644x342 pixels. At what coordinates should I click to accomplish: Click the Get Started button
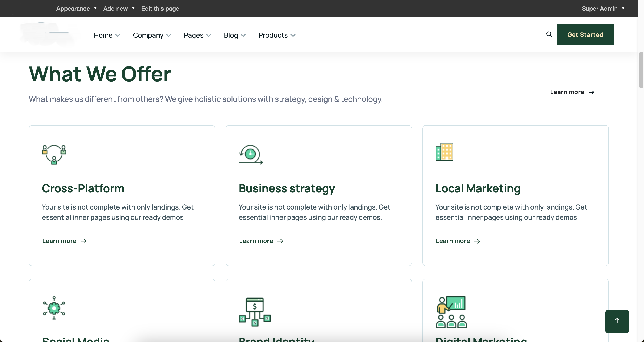click(x=585, y=34)
